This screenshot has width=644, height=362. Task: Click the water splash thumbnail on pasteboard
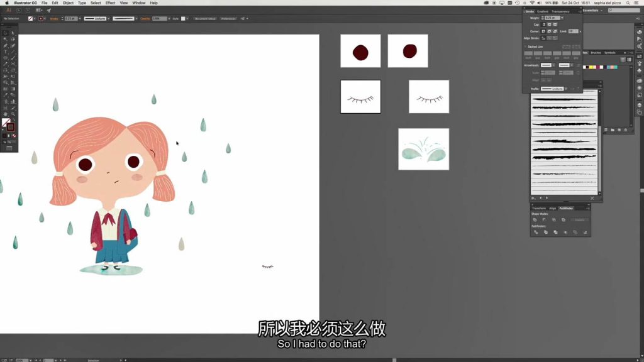point(423,149)
